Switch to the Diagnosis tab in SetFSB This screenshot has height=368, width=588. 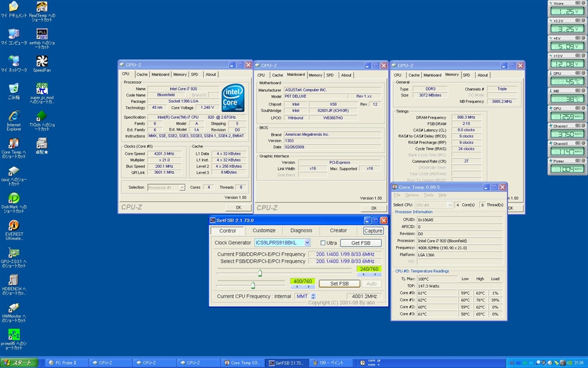coord(301,230)
